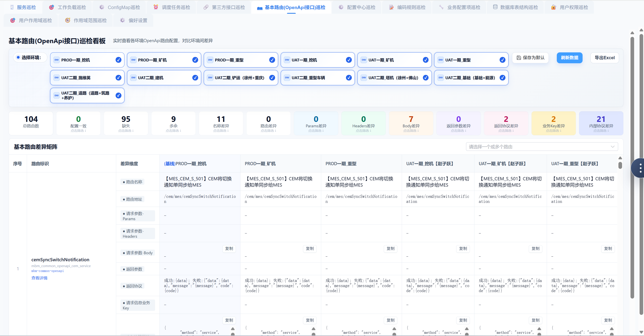The width and height of the screenshot is (644, 336).
Task: Click the chain link icon beside 第三方接口巡检
Action: pos(206,7)
